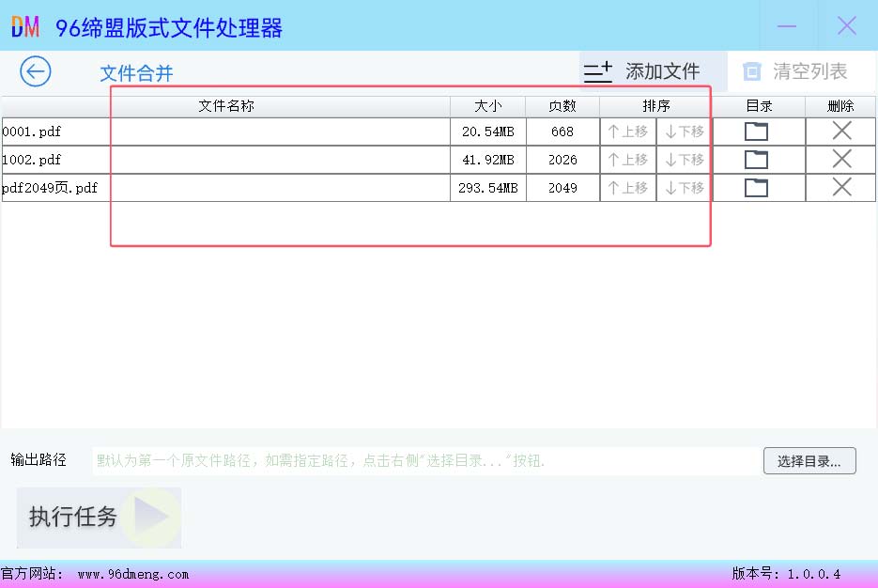
Task: Select the 0001.pdf file name
Action: point(31,132)
